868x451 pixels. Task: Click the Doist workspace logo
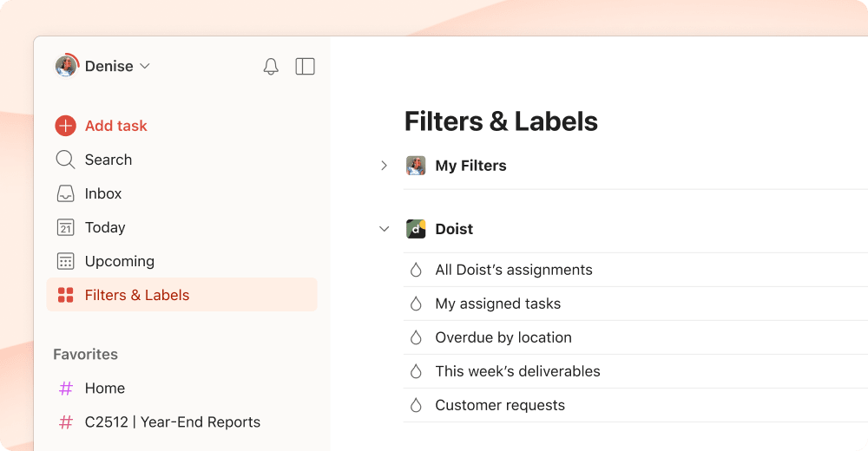(416, 229)
